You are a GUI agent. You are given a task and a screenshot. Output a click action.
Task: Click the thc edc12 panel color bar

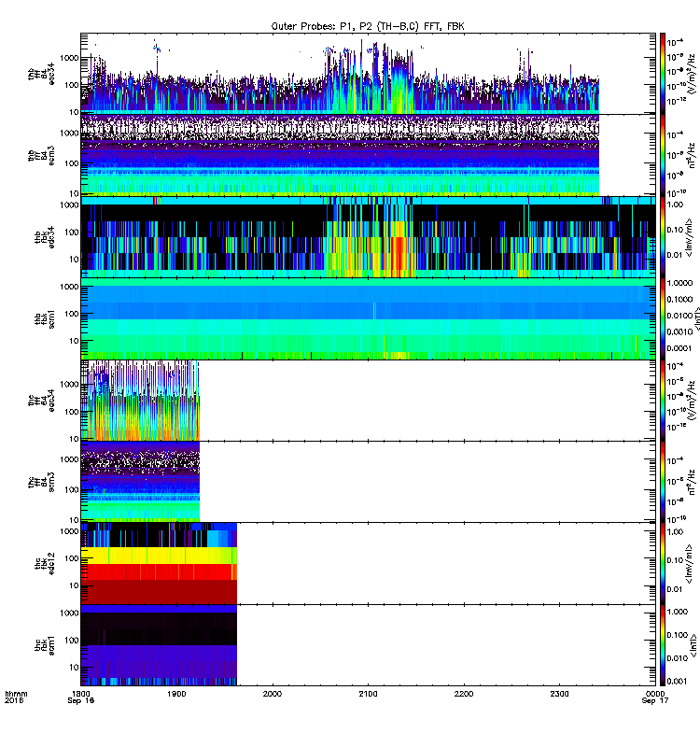(663, 564)
